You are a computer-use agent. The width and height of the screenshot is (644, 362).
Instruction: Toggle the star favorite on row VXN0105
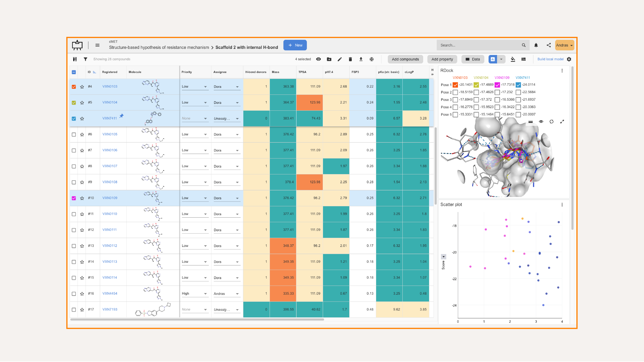pyautogui.click(x=82, y=134)
